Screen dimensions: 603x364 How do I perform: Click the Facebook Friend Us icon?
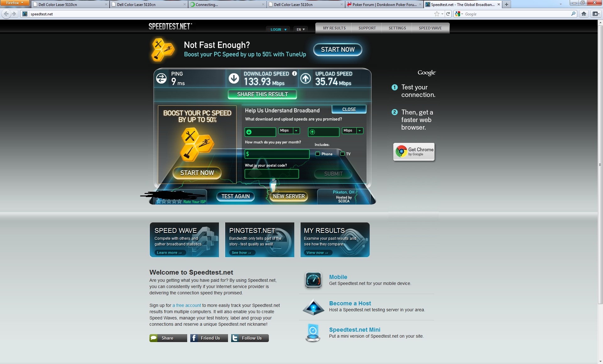tap(194, 338)
